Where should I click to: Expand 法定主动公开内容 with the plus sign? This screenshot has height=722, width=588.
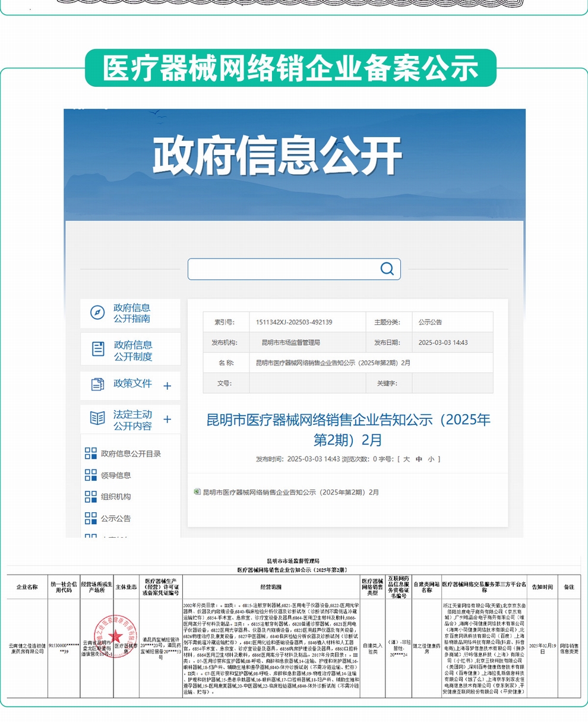coord(167,420)
